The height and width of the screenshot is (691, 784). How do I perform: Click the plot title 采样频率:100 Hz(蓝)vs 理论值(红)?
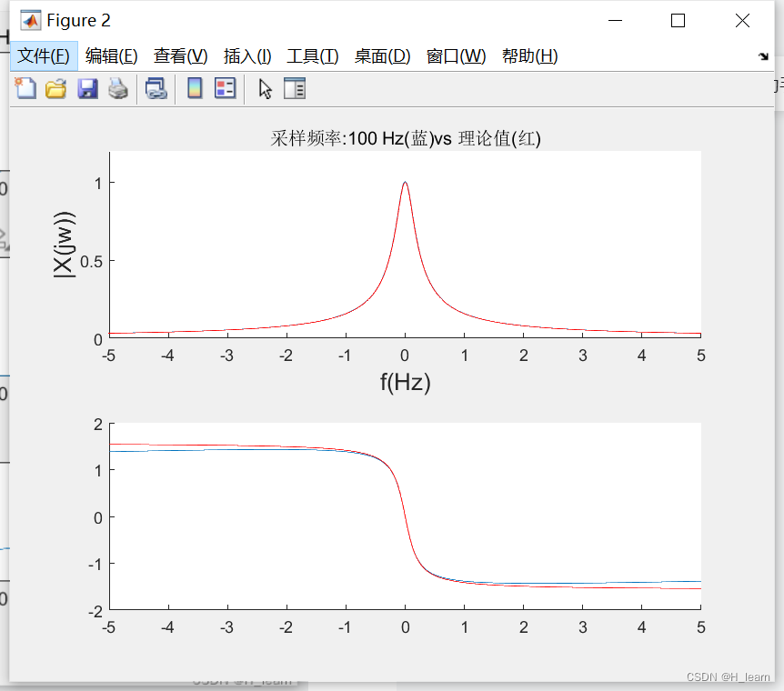[x=406, y=138]
